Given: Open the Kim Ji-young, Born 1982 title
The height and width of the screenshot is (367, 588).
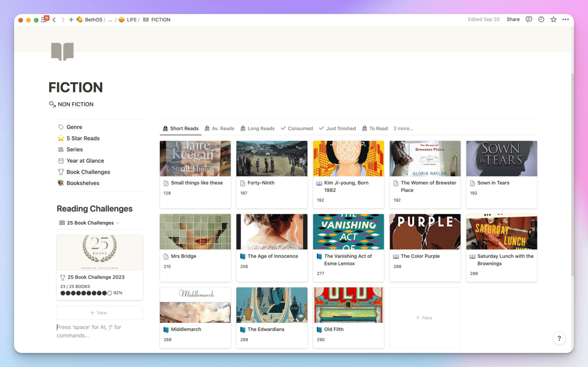Looking at the screenshot, I should click(x=346, y=186).
